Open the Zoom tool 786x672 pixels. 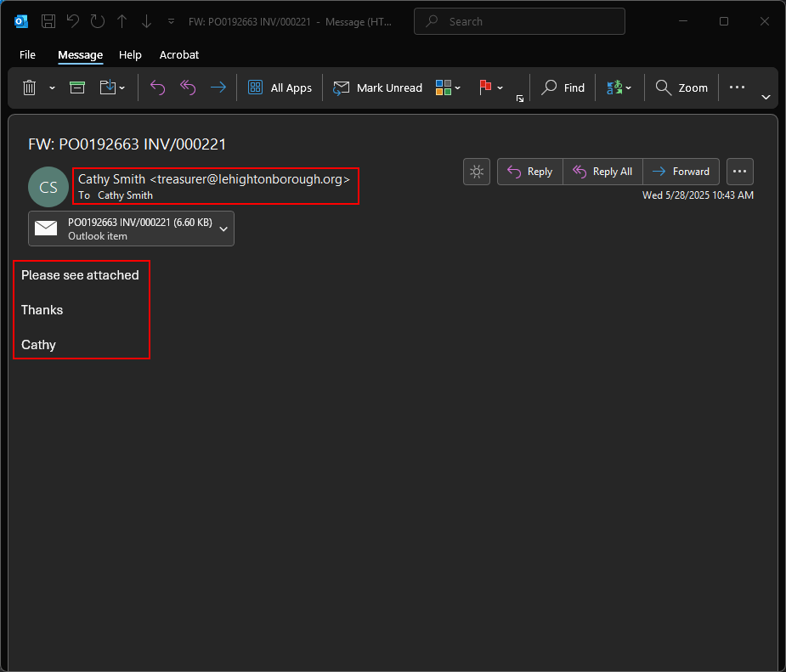[681, 88]
